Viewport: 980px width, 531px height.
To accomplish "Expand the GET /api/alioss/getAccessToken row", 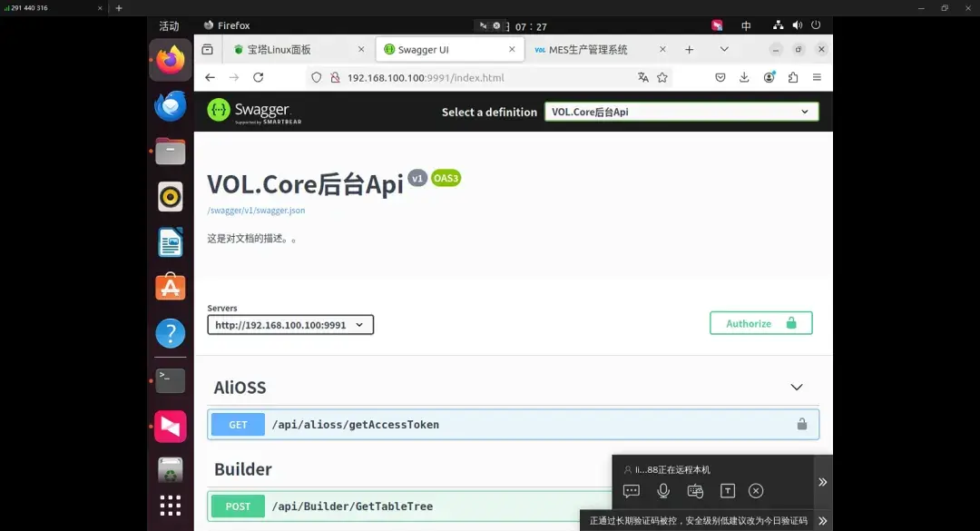I will (454, 424).
